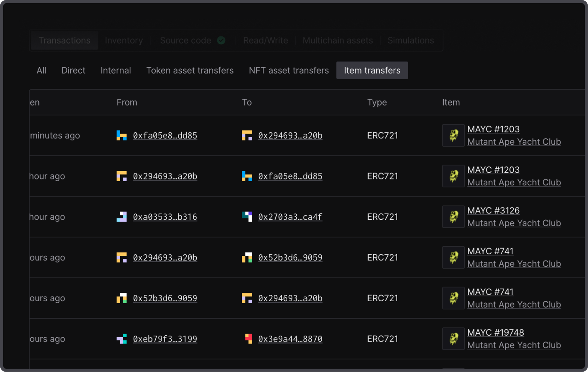Open Mutant Ape Yacht Club link under MAYC #3126

[x=514, y=223]
